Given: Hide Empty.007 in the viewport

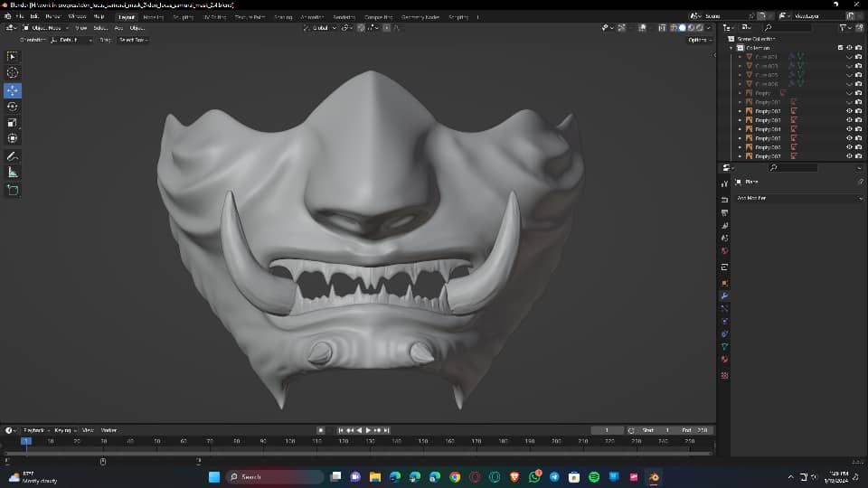Looking at the screenshot, I should coord(849,156).
